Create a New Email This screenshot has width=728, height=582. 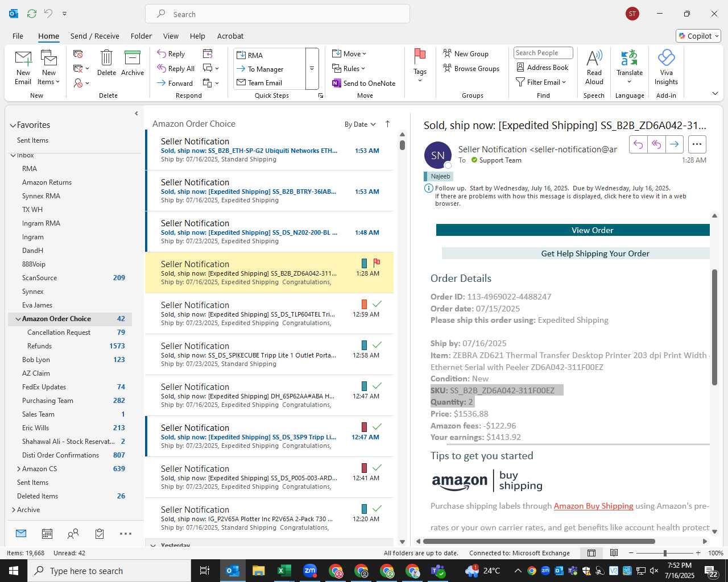coord(23,67)
